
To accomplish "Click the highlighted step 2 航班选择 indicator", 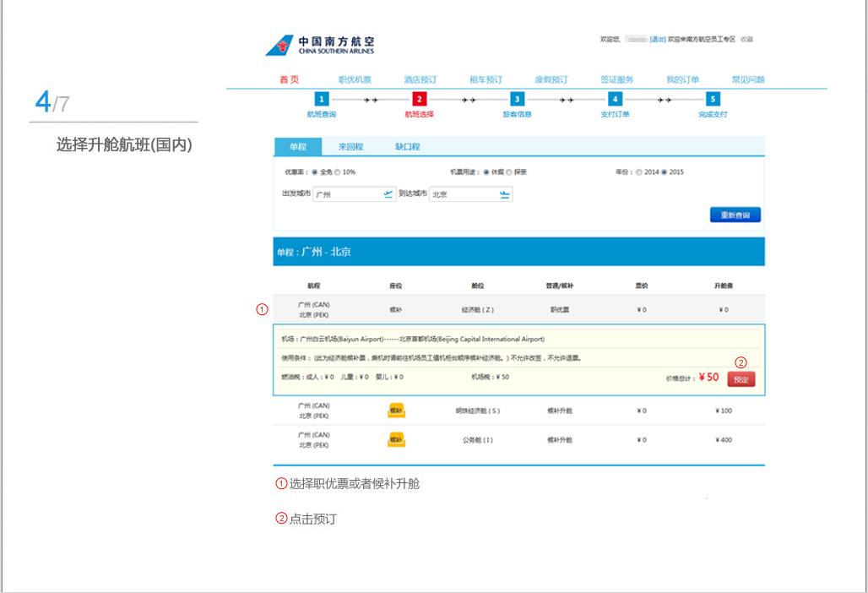I will pyautogui.click(x=420, y=99).
